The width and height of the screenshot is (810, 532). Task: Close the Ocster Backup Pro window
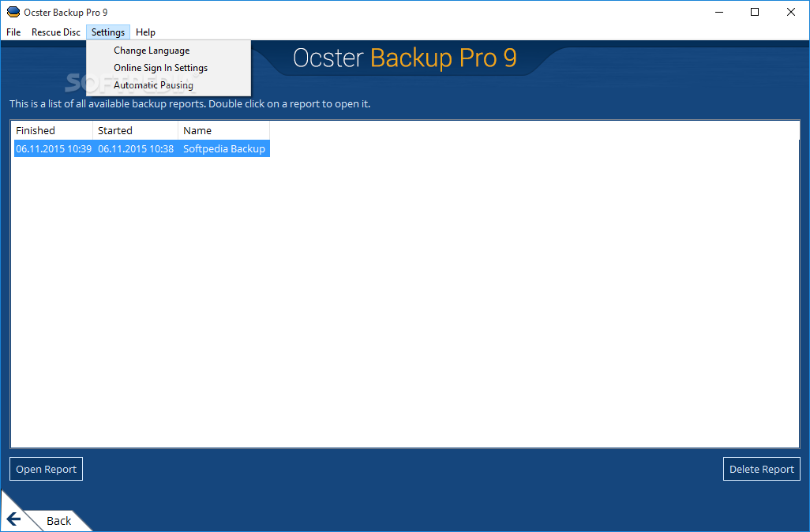791,12
